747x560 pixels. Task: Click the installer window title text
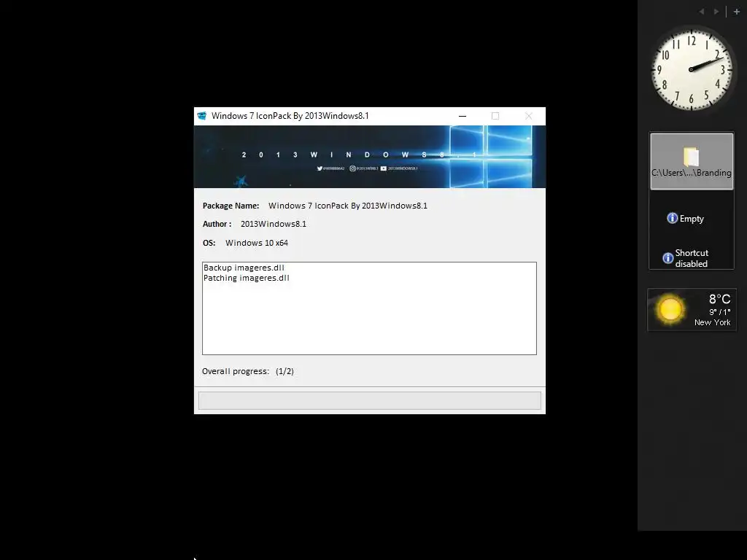pos(290,116)
